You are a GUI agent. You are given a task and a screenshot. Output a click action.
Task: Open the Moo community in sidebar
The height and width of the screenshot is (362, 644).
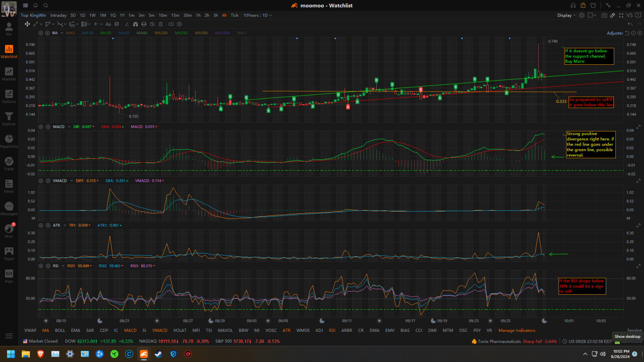tap(9, 231)
